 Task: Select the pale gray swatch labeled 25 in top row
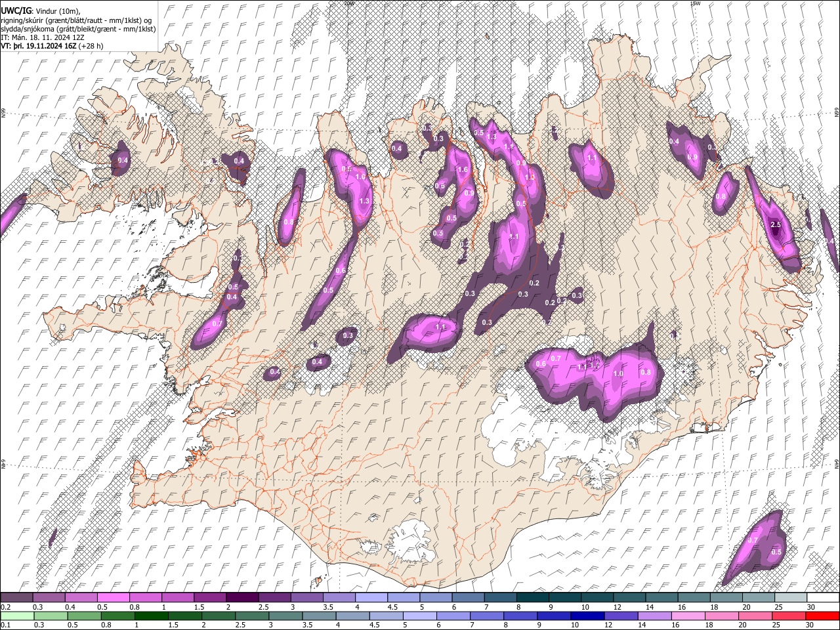click(790, 598)
